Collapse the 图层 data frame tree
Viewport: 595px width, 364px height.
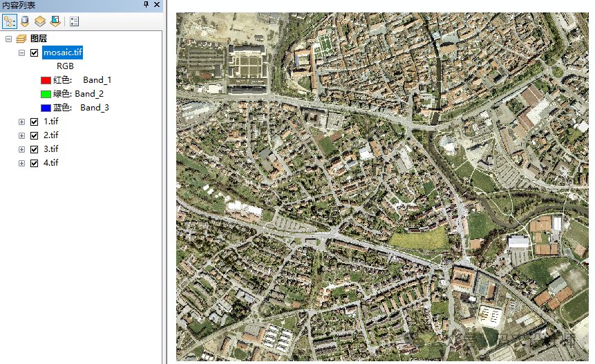click(x=9, y=39)
